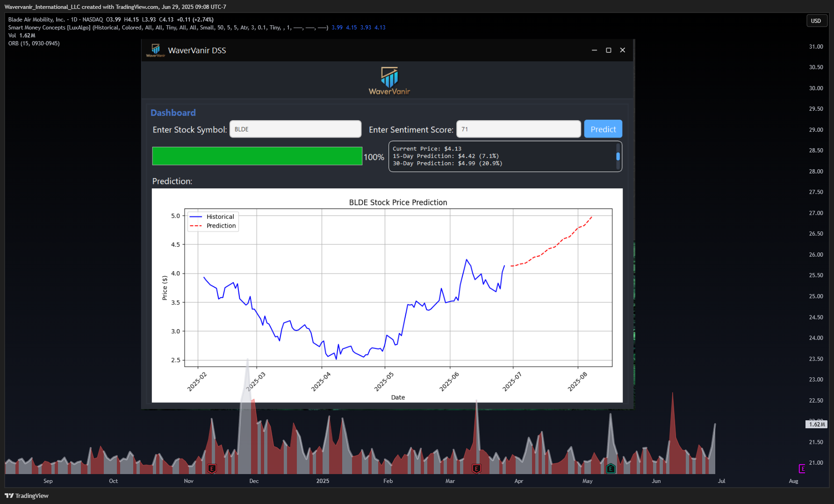The height and width of the screenshot is (504, 834).
Task: Click the Blade Air Mobility symbol title
Action: click(x=36, y=20)
